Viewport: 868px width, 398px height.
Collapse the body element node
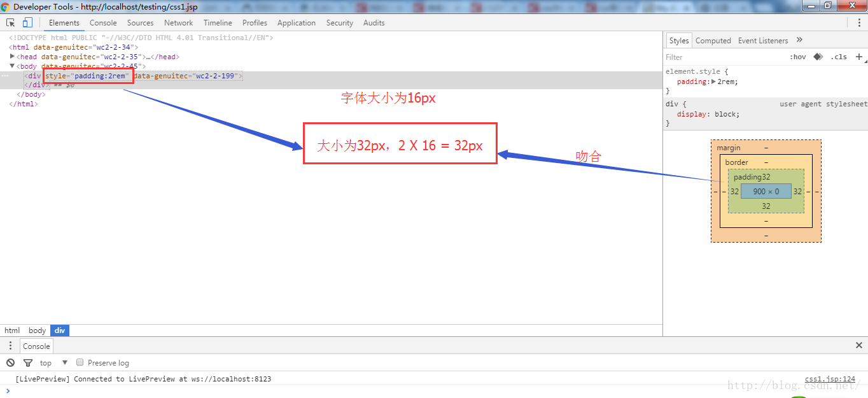(x=12, y=66)
